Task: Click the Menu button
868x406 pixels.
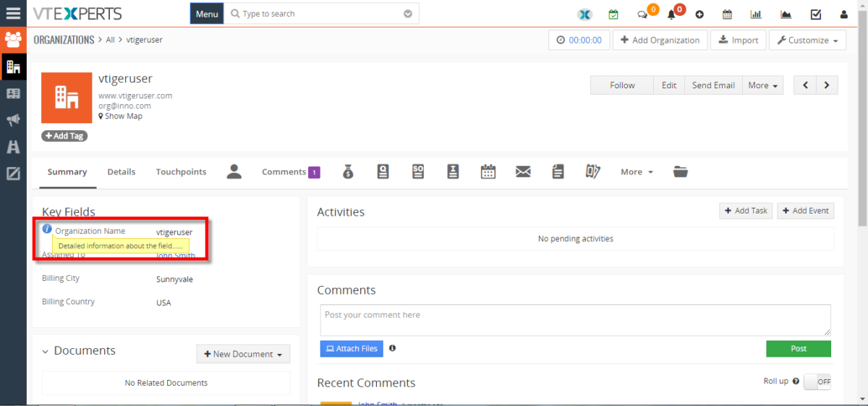Action: point(207,14)
